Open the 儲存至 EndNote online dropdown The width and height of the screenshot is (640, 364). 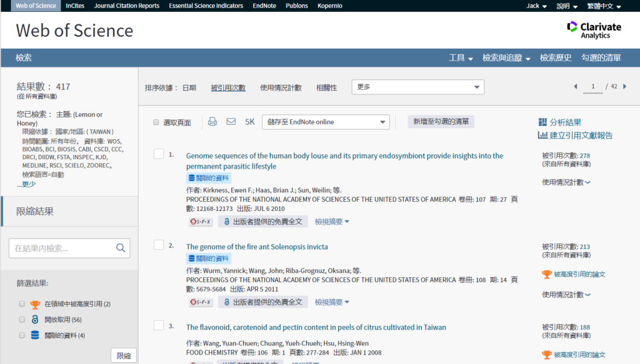click(326, 122)
